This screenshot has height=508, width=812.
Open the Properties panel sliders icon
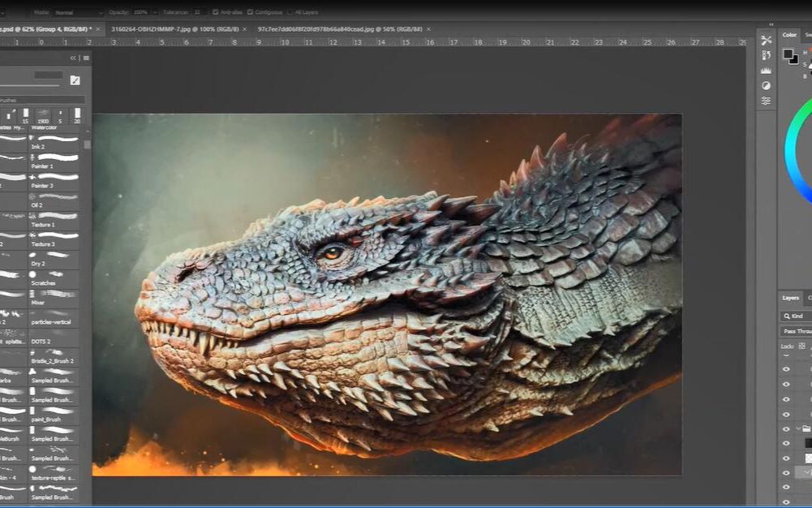(x=767, y=101)
